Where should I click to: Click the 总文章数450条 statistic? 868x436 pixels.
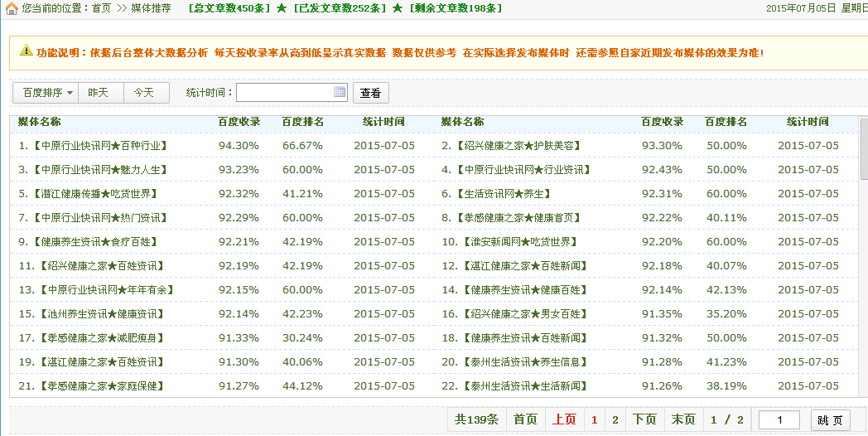coord(229,8)
